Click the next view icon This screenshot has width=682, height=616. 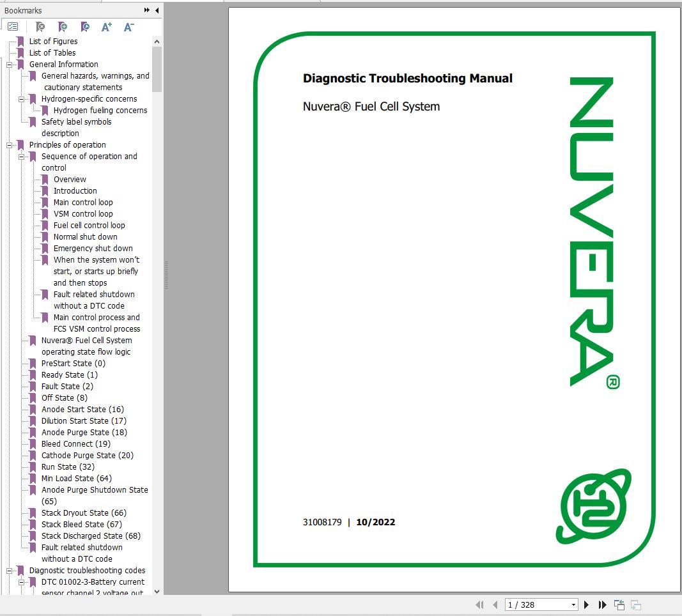click(x=636, y=604)
